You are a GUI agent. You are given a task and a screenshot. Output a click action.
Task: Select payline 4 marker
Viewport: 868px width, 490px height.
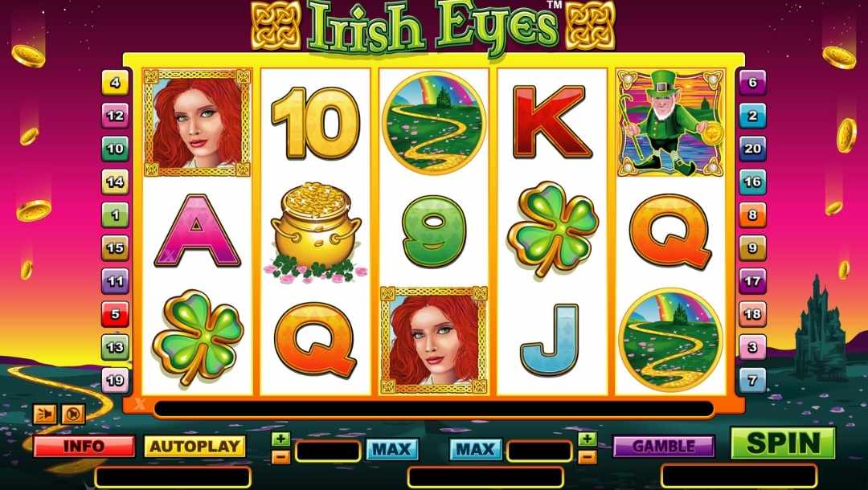(115, 83)
